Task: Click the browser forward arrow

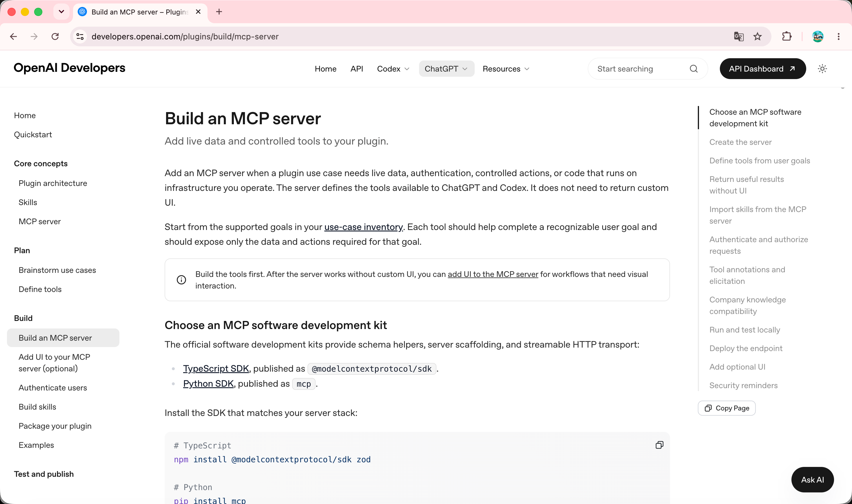Action: tap(34, 36)
